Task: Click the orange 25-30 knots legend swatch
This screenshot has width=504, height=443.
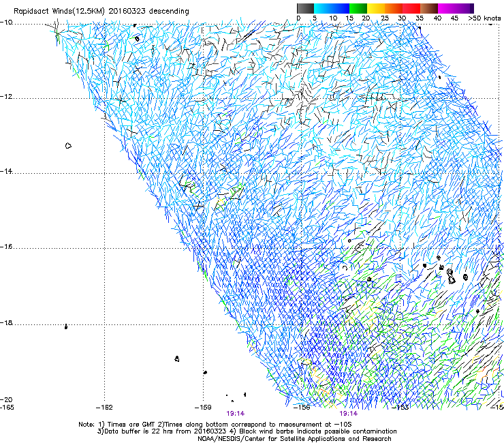Action: point(394,8)
